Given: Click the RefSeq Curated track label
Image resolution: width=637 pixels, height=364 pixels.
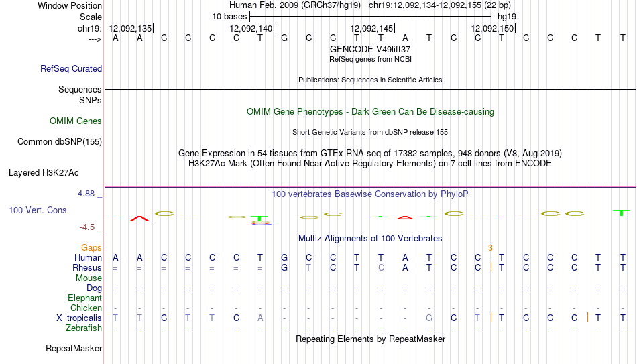Looking at the screenshot, I should (71, 68).
